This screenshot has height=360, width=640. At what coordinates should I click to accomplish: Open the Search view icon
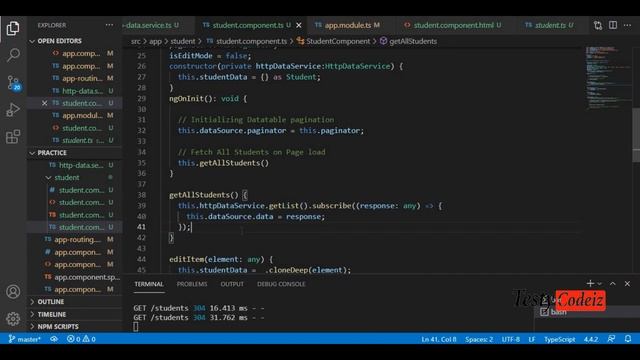click(x=13, y=55)
